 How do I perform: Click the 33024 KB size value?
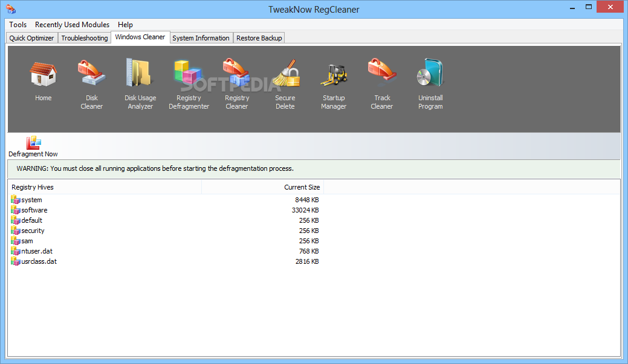pos(305,210)
